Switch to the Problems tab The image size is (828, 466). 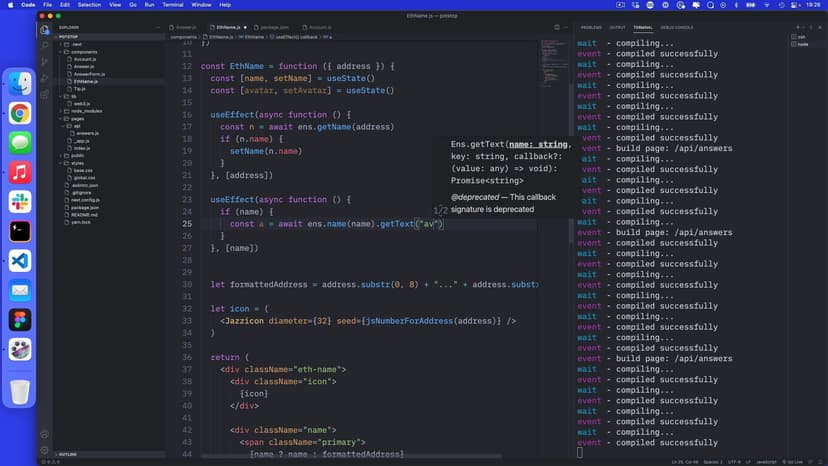591,27
